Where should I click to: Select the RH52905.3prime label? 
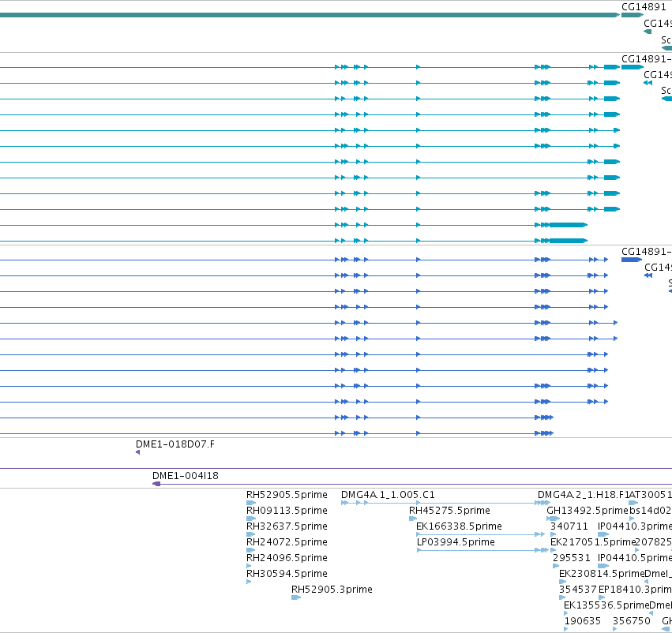pyautogui.click(x=332, y=590)
